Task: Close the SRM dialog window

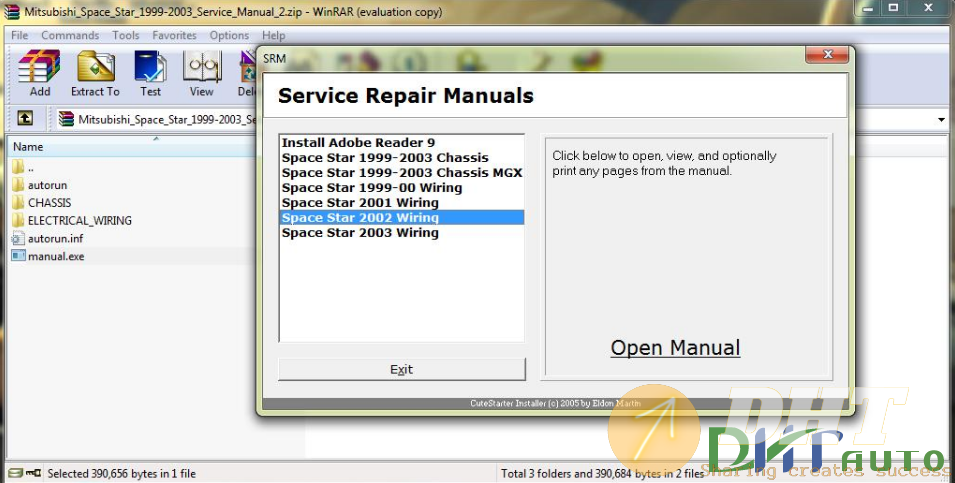Action: (x=827, y=55)
